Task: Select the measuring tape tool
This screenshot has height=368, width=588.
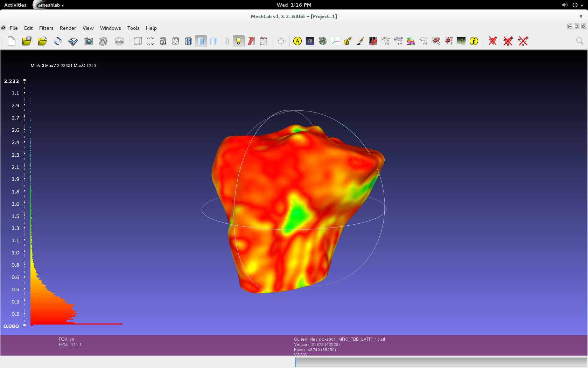Action: click(348, 41)
